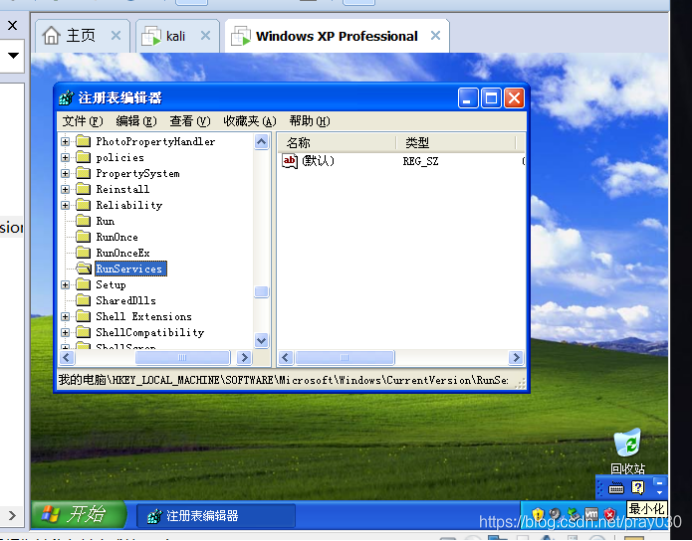The width and height of the screenshot is (692, 541).
Task: Click the Run key folder icon
Action: click(x=83, y=221)
